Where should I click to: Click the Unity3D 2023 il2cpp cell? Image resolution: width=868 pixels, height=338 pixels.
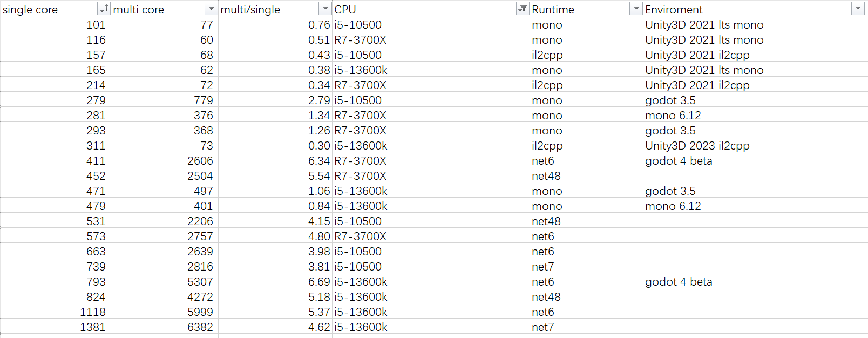coord(697,145)
